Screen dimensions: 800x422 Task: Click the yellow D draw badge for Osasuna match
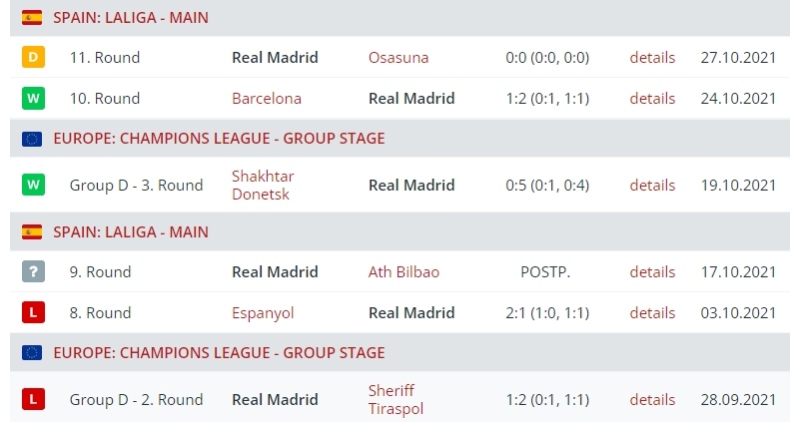(33, 57)
